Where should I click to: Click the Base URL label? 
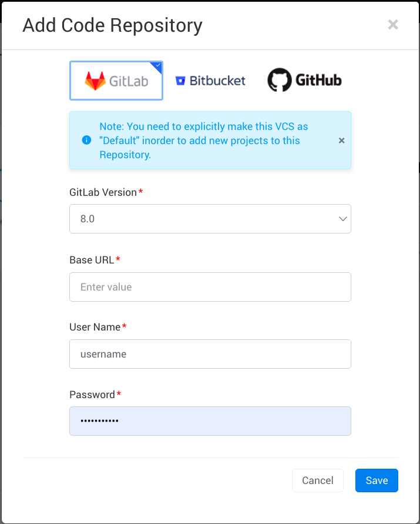pos(92,260)
